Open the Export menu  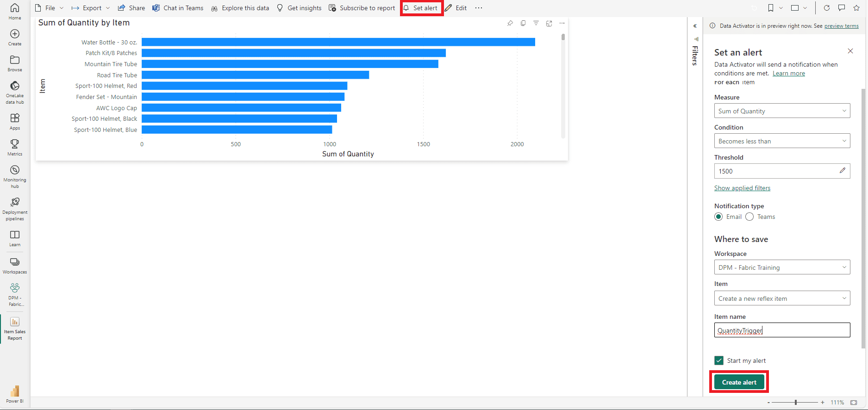[x=91, y=8]
